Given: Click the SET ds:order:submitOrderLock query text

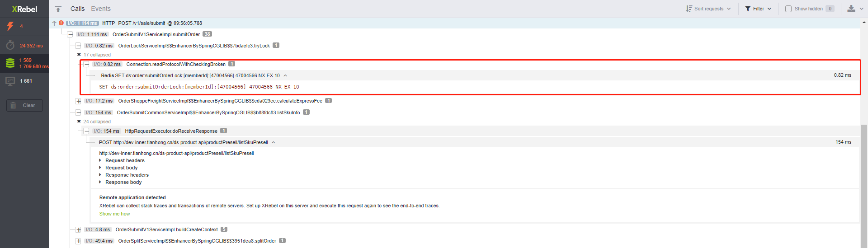Looking at the screenshot, I should 199,87.
